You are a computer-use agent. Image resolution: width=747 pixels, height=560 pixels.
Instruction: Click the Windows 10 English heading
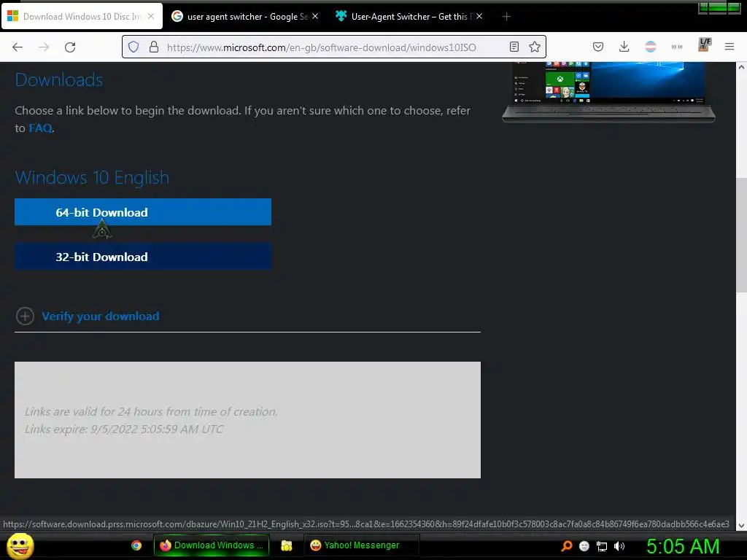(x=92, y=178)
